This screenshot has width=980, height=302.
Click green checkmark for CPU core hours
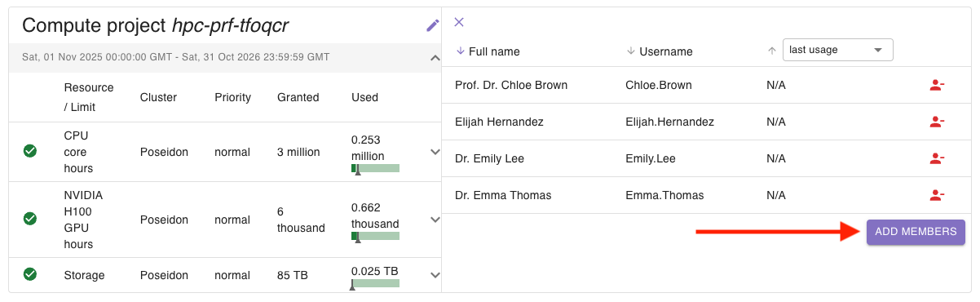coord(30,151)
